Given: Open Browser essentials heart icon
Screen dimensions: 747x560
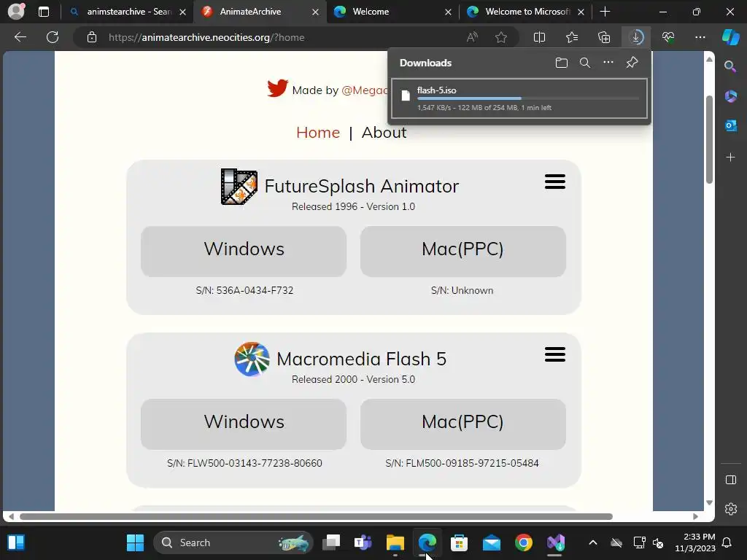Looking at the screenshot, I should tap(668, 37).
